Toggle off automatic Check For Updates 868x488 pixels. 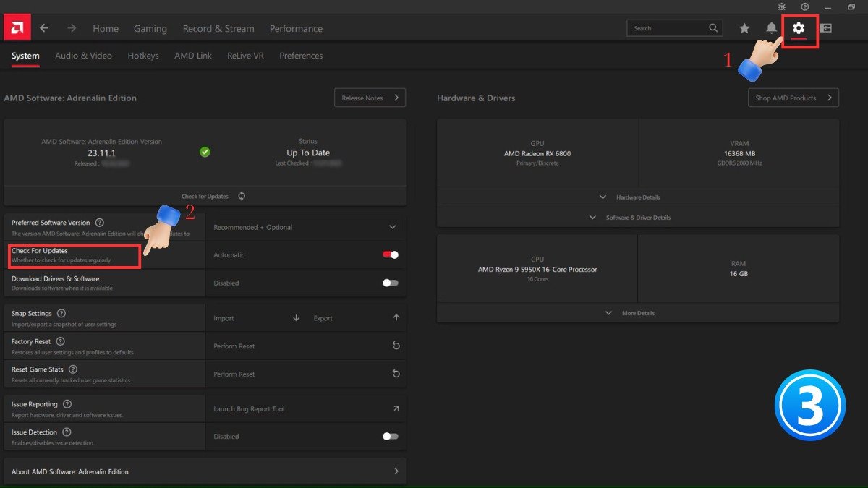[391, 254]
